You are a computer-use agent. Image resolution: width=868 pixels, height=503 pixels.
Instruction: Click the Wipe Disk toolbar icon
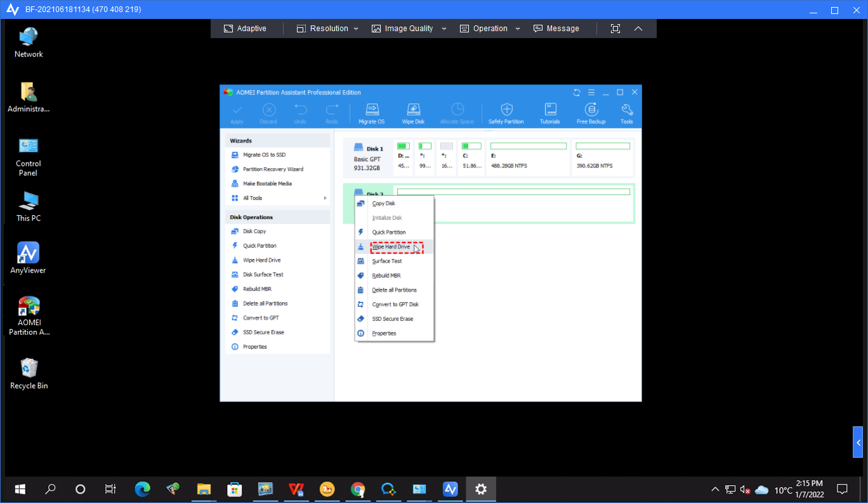click(413, 113)
